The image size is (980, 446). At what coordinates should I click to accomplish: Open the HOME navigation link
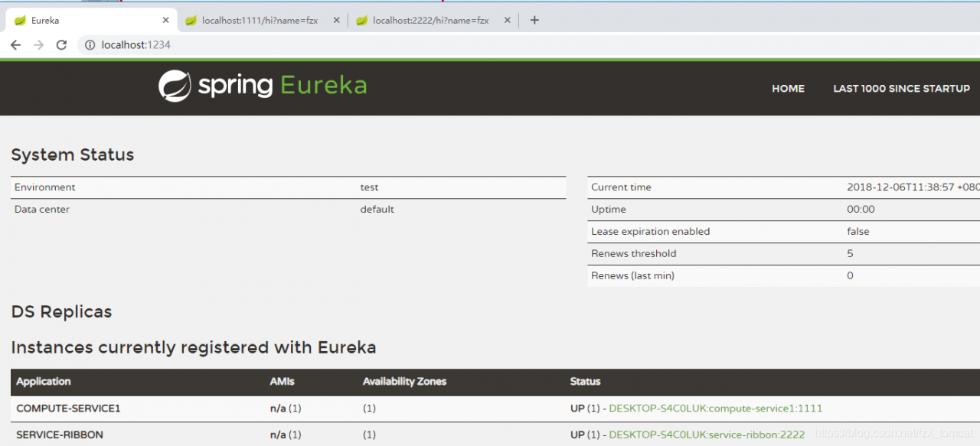(788, 89)
